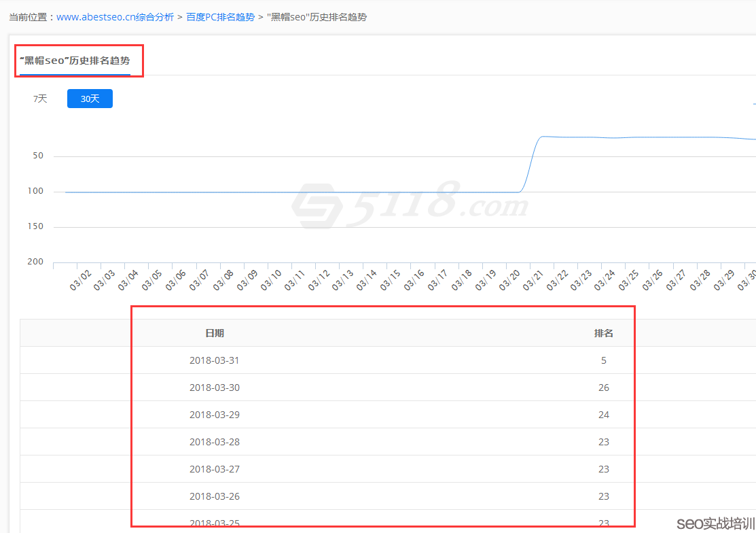
Task: Click the 03/21 chart axis label
Action: (533, 280)
